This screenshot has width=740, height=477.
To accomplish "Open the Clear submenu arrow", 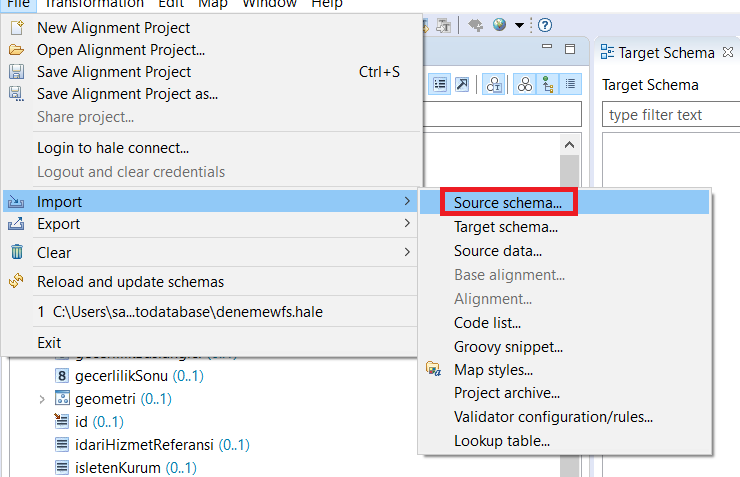I will tap(407, 252).
